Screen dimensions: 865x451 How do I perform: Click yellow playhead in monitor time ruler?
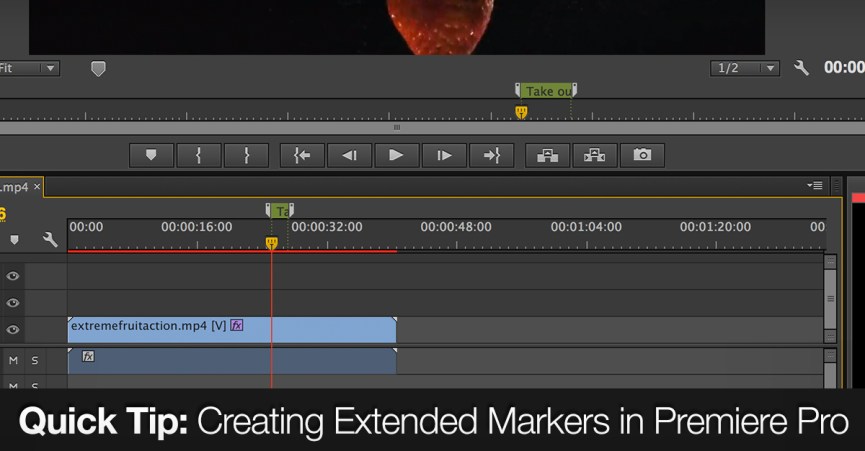tap(521, 112)
